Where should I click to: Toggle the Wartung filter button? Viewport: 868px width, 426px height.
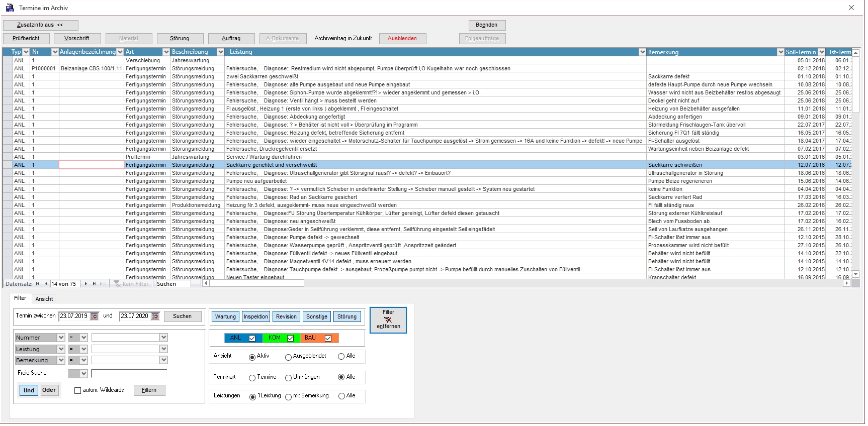[x=225, y=316]
